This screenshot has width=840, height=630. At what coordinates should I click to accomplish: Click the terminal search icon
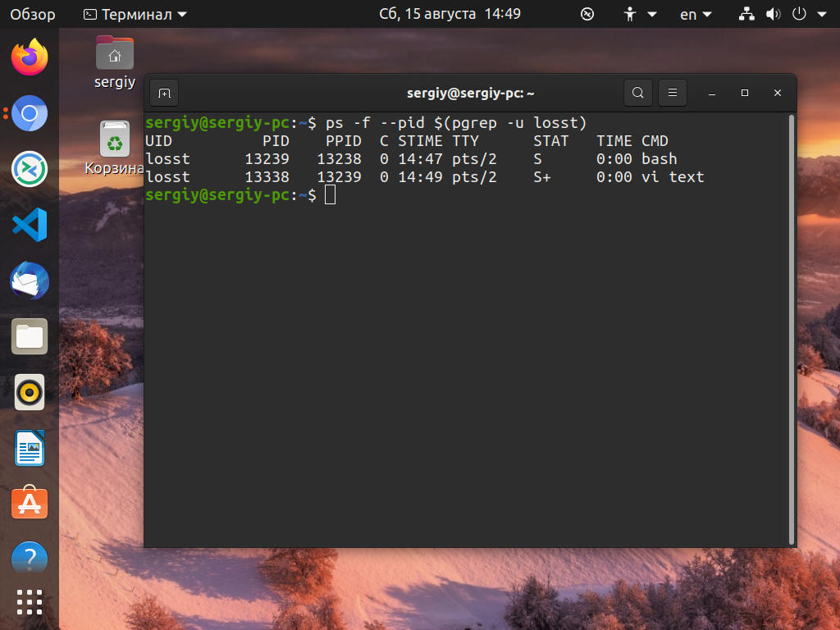(x=637, y=93)
